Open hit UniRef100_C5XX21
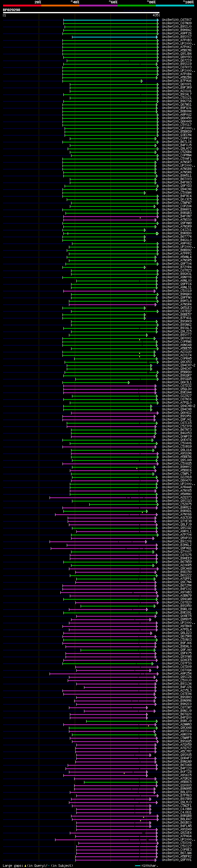This screenshot has width=197, height=868. pyautogui.click(x=176, y=98)
